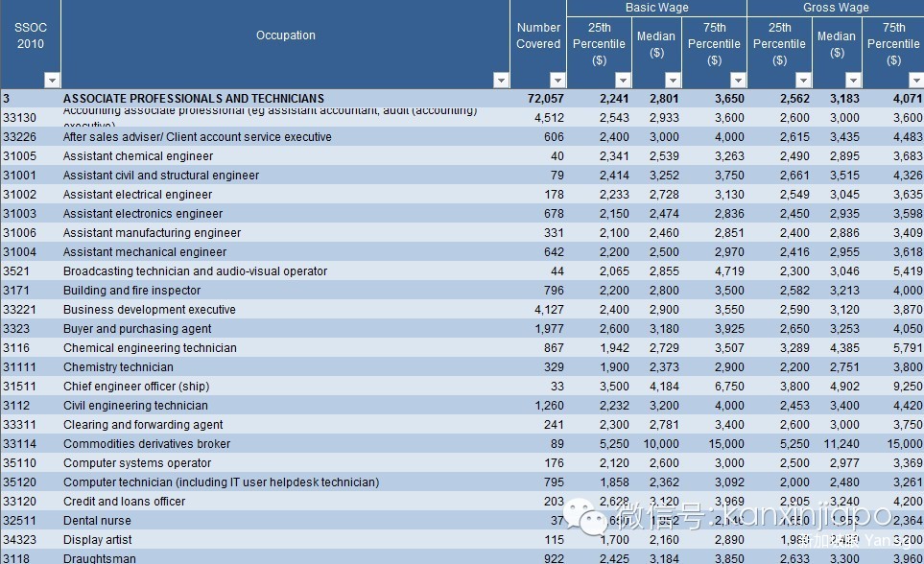Click the Gross Wage header cell

(x=836, y=8)
